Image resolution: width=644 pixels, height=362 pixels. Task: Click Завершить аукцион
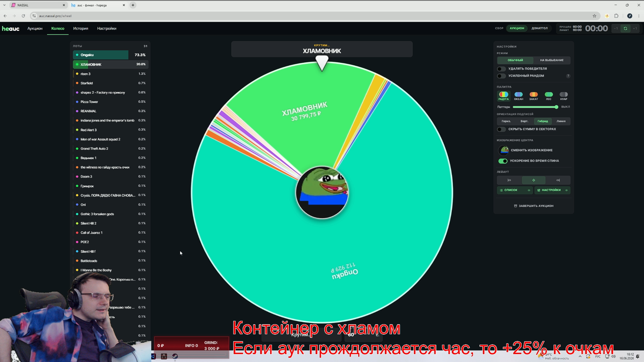(533, 206)
